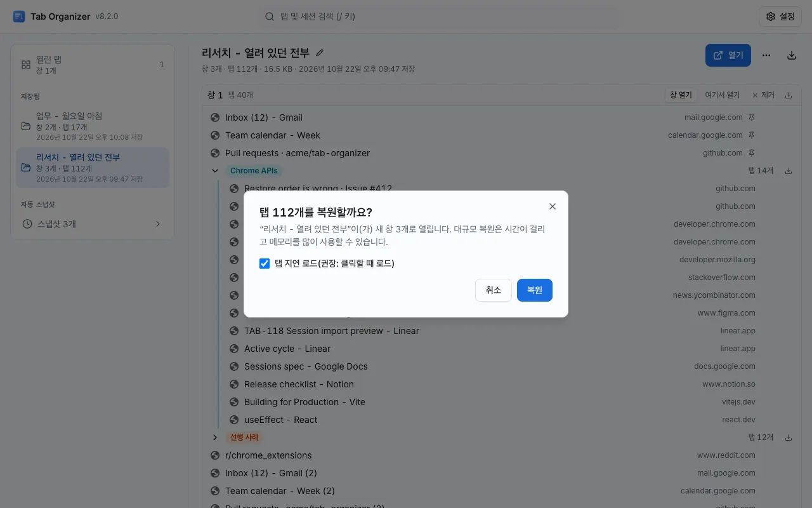The image size is (812, 508).
Task: Close the restore dialog with the X
Action: point(553,206)
